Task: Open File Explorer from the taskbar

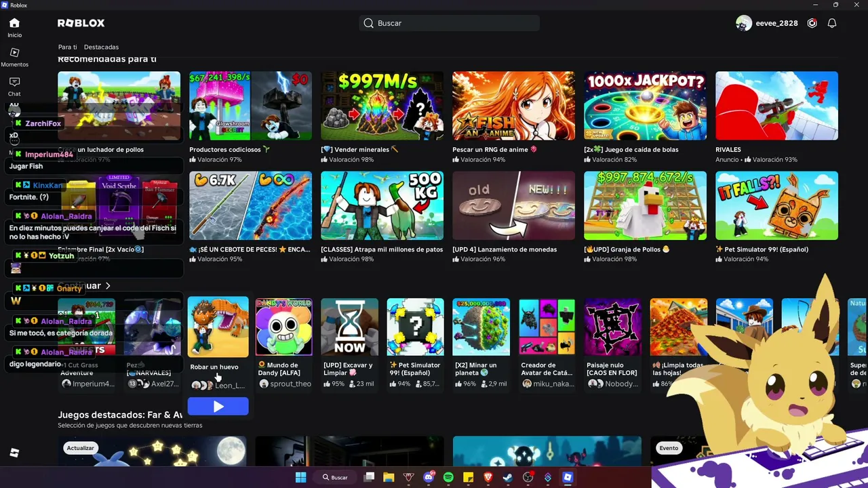Action: [x=389, y=477]
